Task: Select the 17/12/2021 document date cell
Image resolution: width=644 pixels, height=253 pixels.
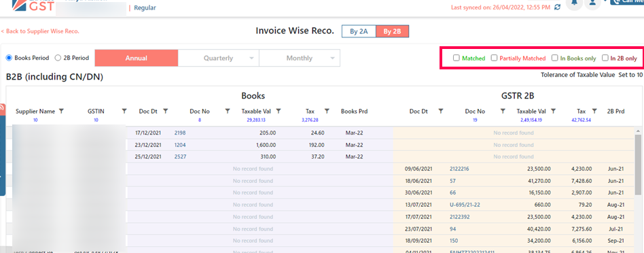Action: click(148, 133)
